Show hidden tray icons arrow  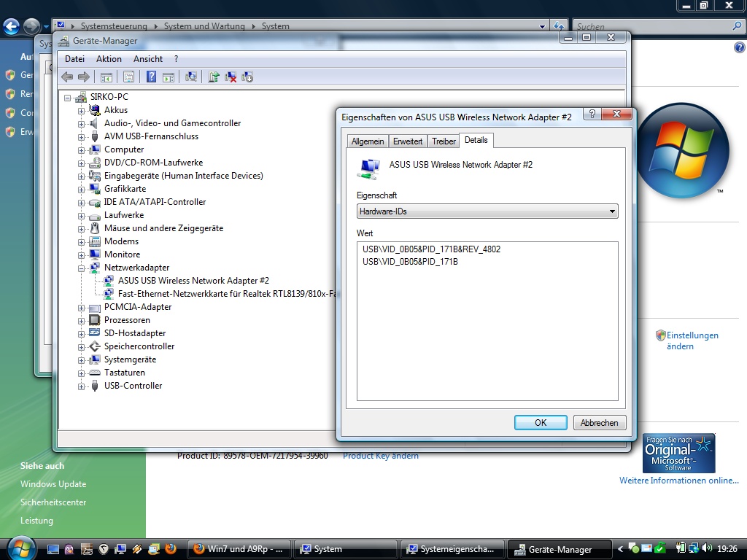tap(620, 549)
